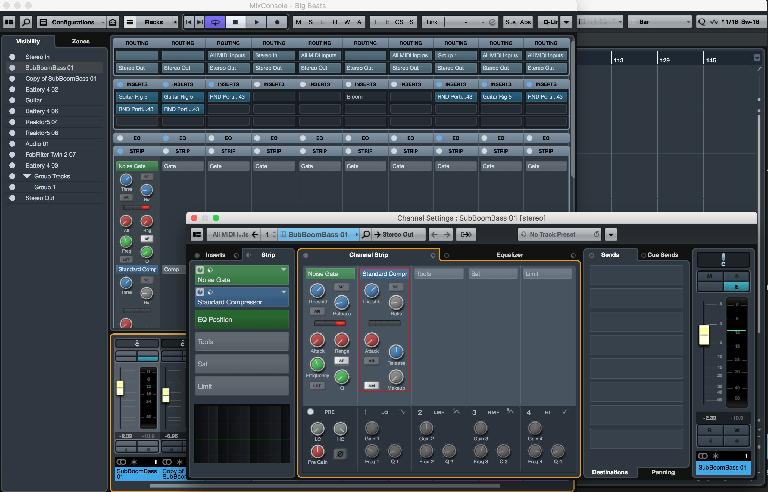
Task: Toggle LST button under Noise Gate Frequency
Action: click(x=317, y=386)
